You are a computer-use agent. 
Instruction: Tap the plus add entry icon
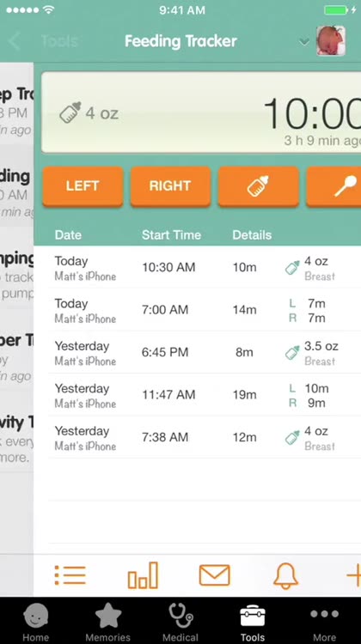(x=353, y=575)
